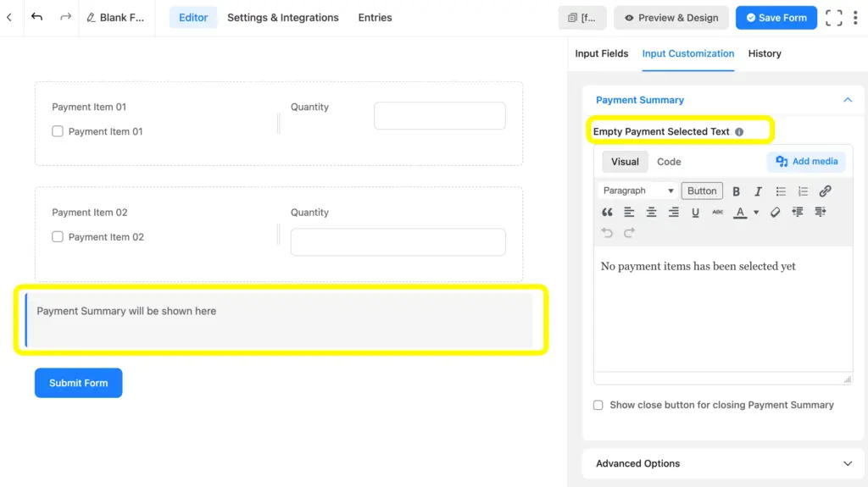Toggle italic formatting

759,191
